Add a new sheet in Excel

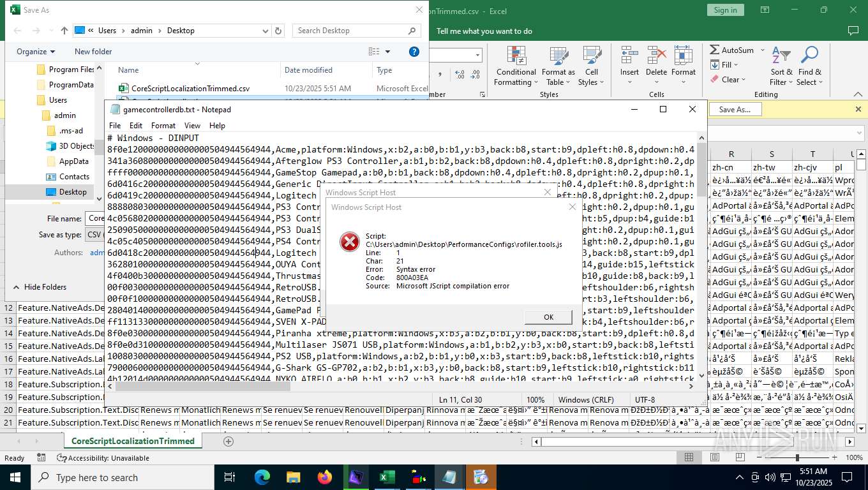pos(228,441)
